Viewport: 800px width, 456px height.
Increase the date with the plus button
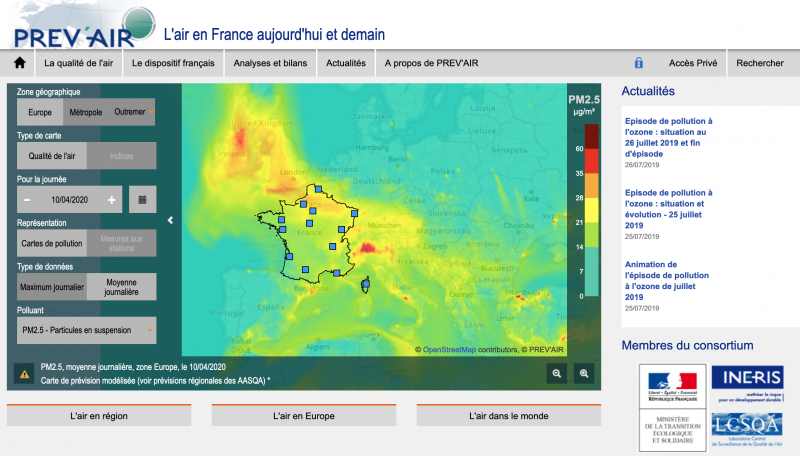point(112,200)
